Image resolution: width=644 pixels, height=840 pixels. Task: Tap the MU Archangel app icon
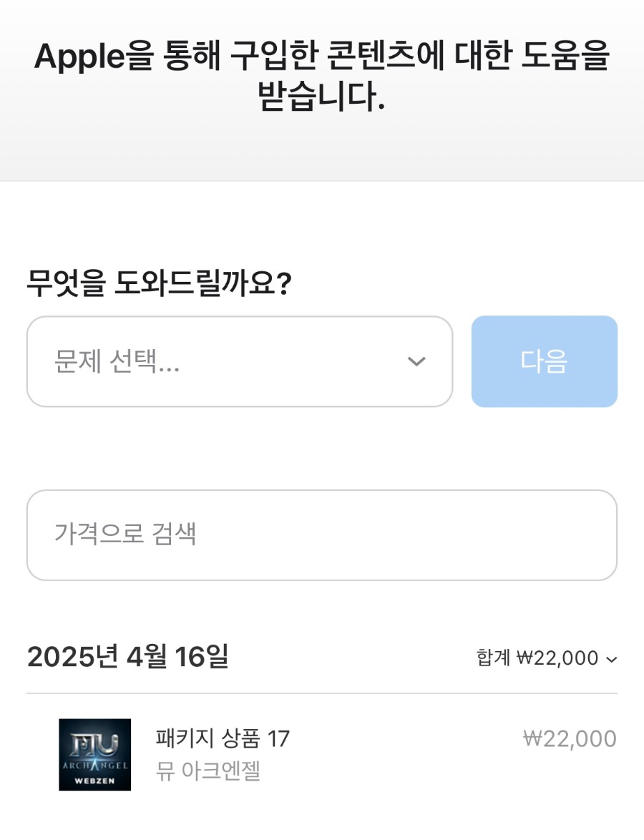click(x=94, y=754)
